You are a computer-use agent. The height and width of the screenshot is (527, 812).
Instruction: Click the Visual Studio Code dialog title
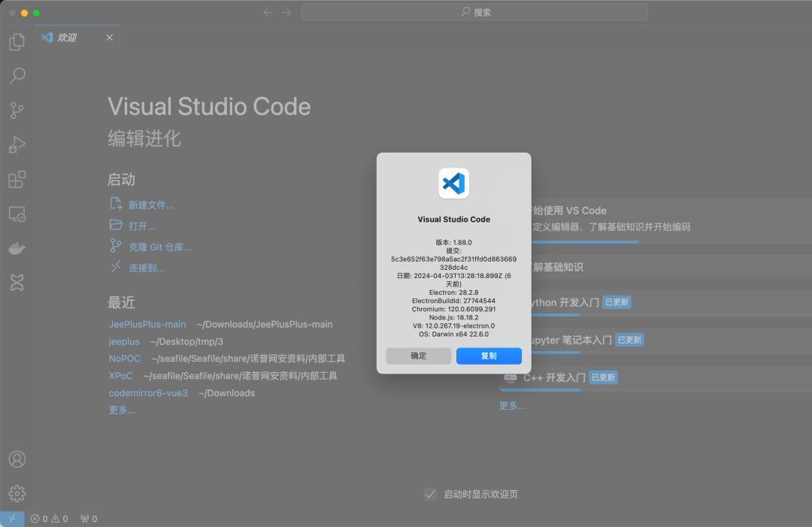453,220
